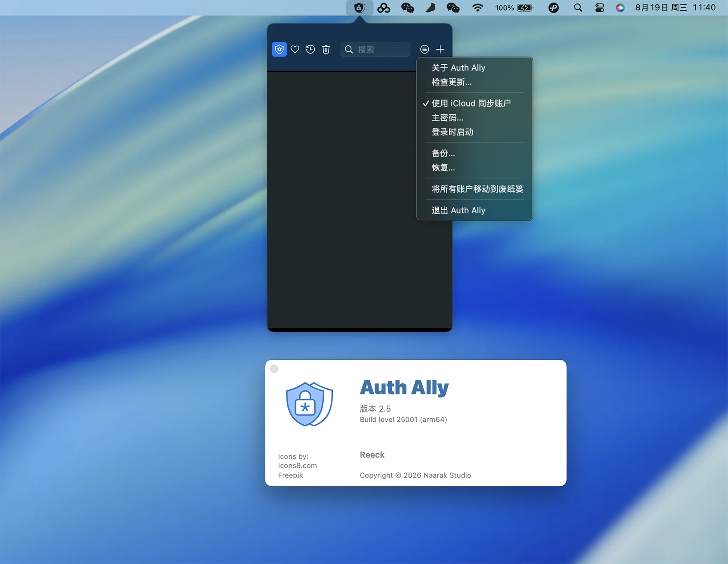
Task: Add a new account with the plus icon
Action: click(x=440, y=49)
